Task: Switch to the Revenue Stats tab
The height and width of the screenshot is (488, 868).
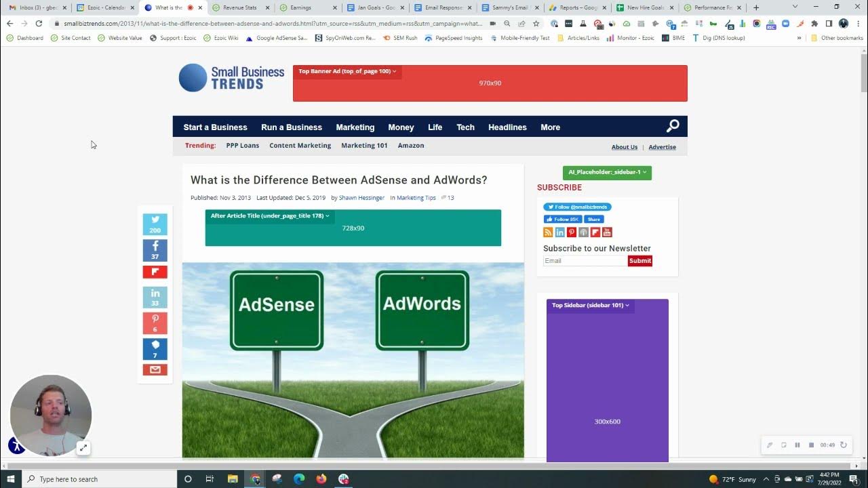Action: (239, 7)
